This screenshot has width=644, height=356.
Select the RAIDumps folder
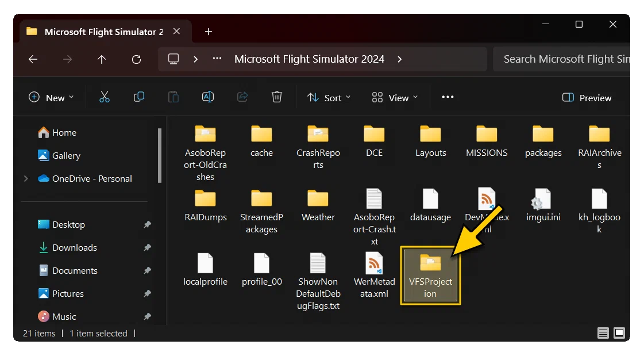coord(205,205)
